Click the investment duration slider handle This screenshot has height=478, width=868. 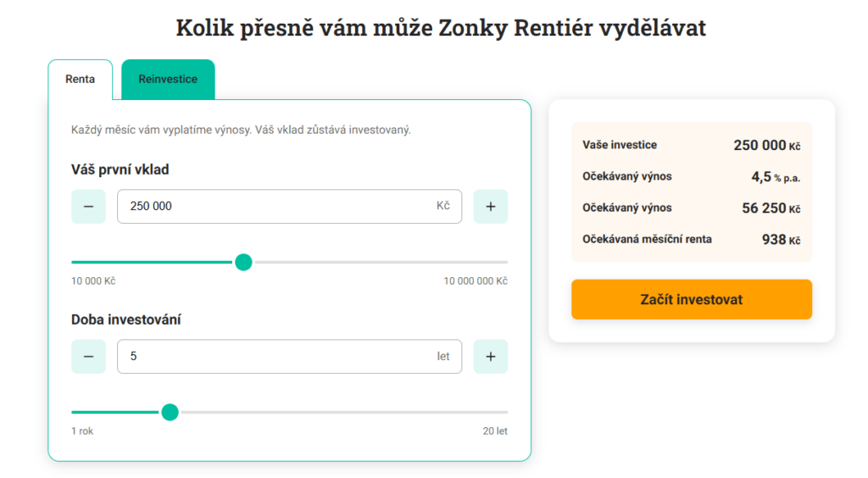pos(170,413)
